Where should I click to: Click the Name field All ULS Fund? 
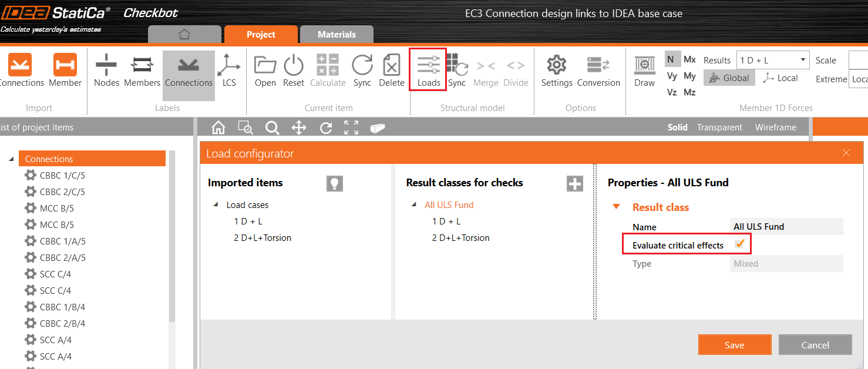click(x=786, y=227)
